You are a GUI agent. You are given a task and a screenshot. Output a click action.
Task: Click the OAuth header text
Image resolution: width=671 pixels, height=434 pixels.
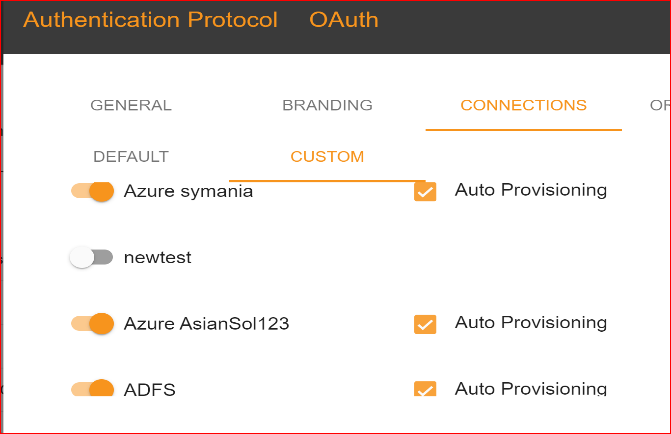pyautogui.click(x=344, y=20)
